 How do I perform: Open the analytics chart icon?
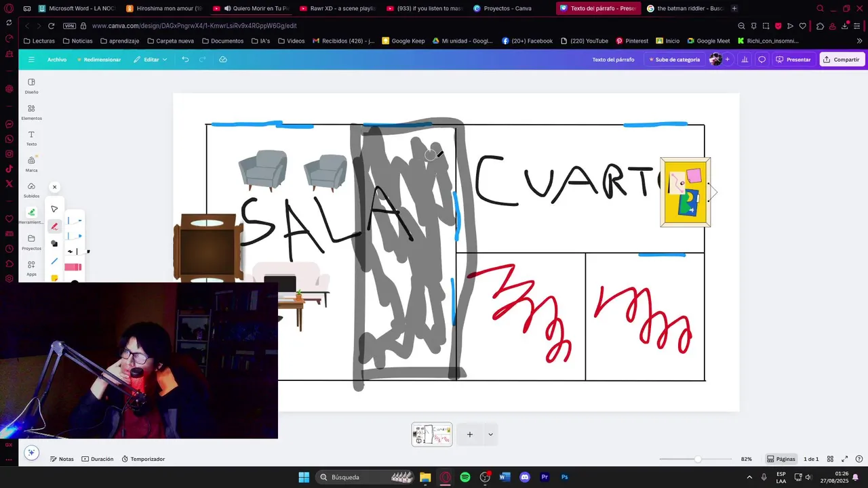745,60
